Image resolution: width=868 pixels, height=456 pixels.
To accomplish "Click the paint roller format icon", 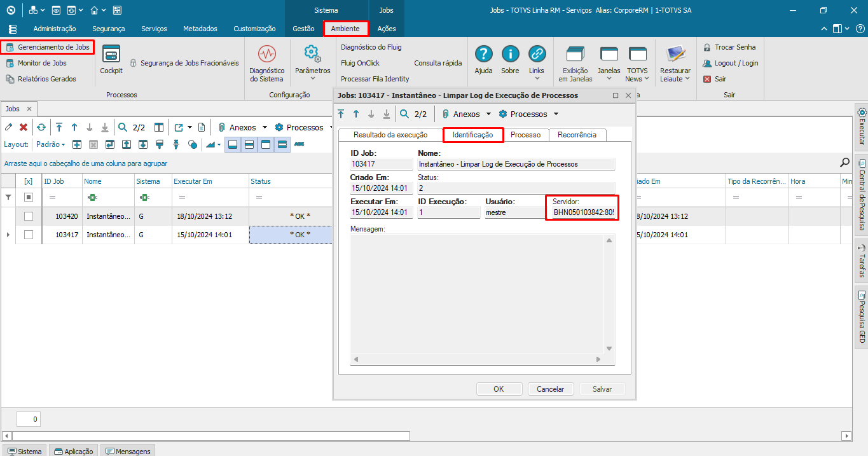I will (160, 144).
